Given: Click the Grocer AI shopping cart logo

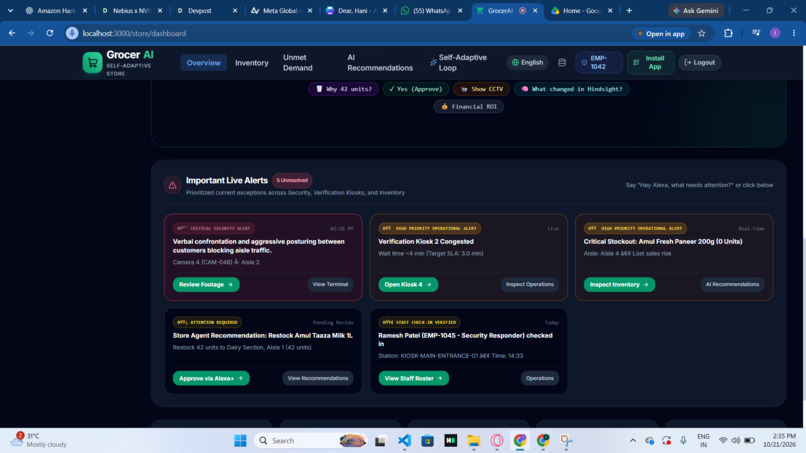Looking at the screenshot, I should (93, 63).
